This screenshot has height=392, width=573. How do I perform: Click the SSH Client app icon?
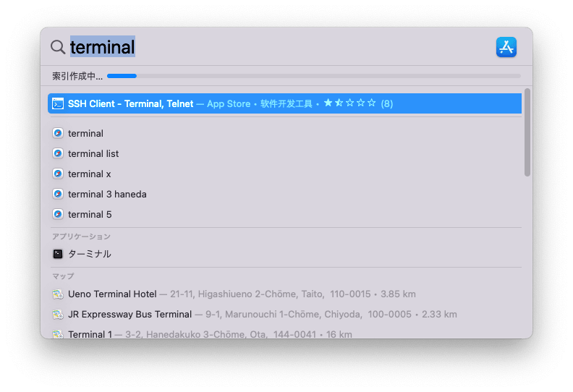click(x=58, y=103)
